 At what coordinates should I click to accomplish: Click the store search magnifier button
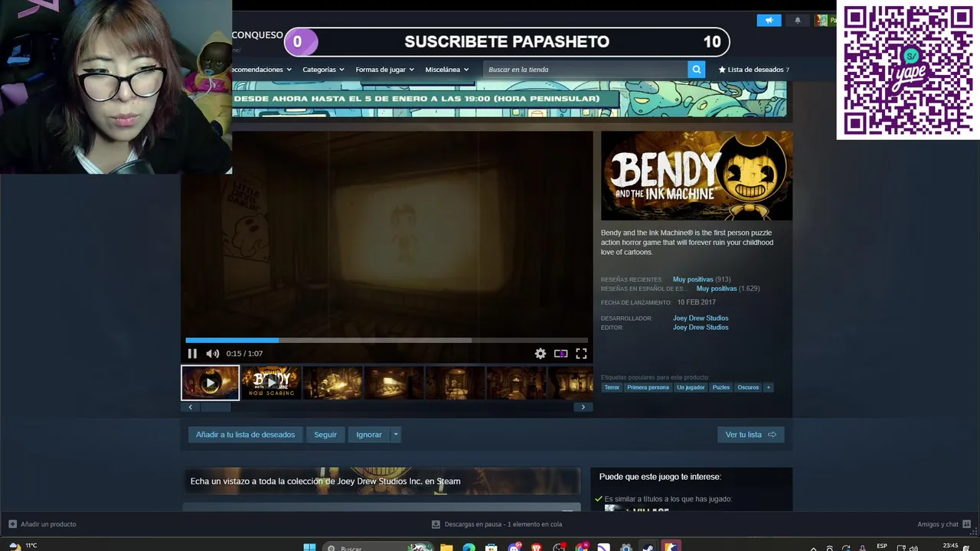(697, 70)
